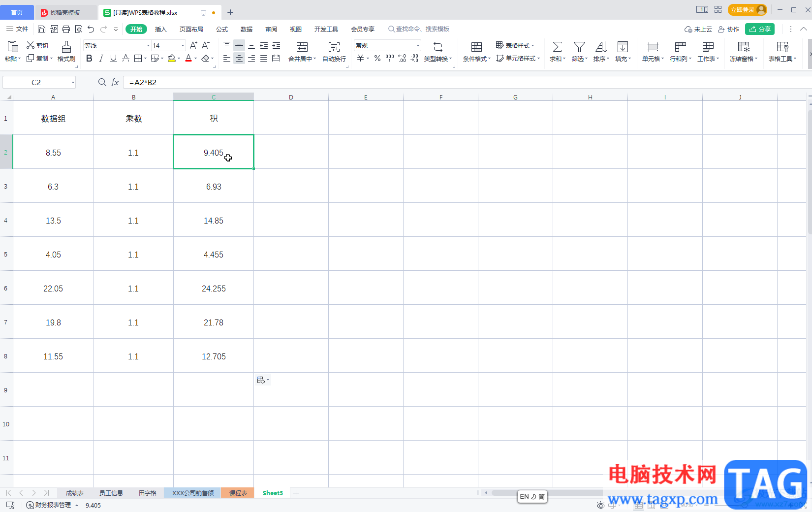
Task: Open the number format dropdown 常规
Action: [418, 45]
